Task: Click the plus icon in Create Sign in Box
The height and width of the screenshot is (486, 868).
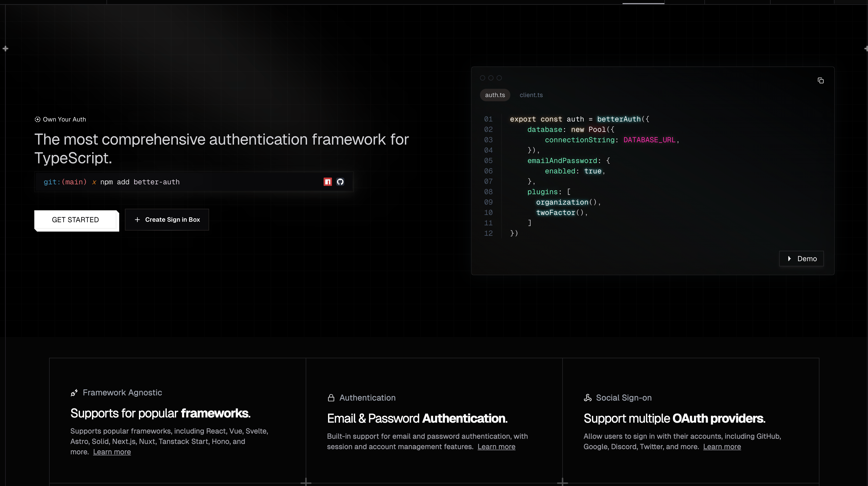Action: tap(137, 220)
